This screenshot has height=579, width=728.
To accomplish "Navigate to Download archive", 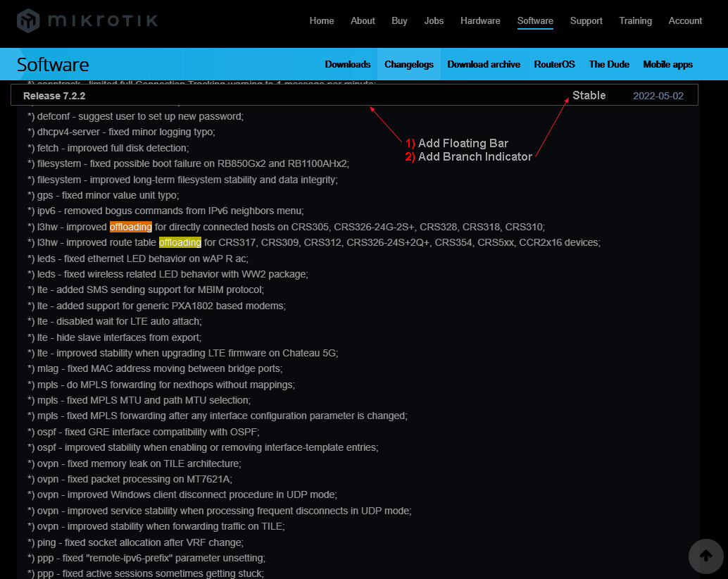I will click(484, 64).
